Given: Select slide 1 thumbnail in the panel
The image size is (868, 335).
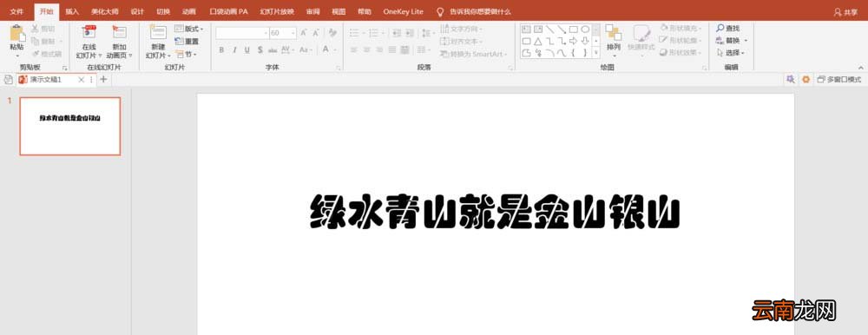Looking at the screenshot, I should point(69,126).
